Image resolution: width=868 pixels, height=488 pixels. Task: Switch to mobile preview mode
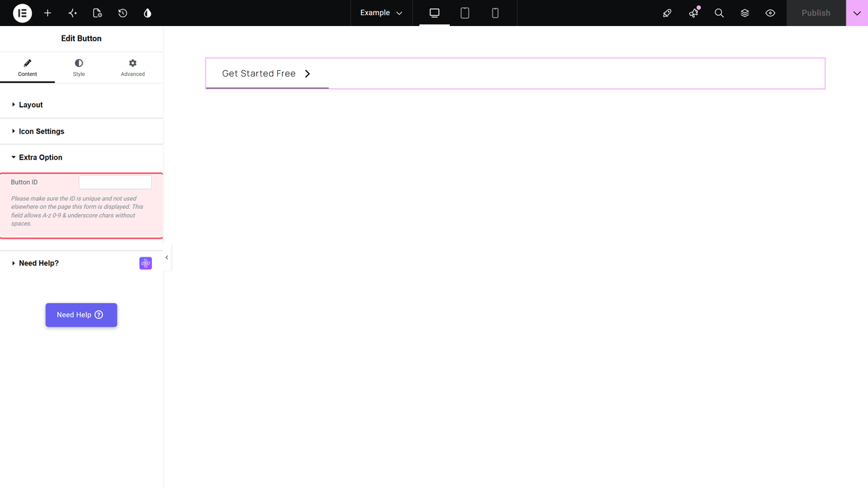point(495,13)
